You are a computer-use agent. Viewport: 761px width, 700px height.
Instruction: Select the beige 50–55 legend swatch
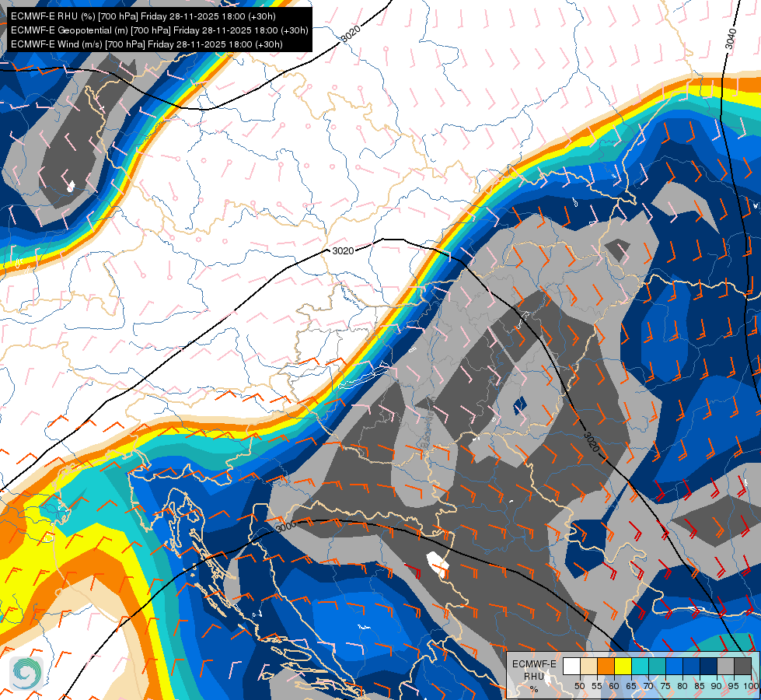click(588, 666)
